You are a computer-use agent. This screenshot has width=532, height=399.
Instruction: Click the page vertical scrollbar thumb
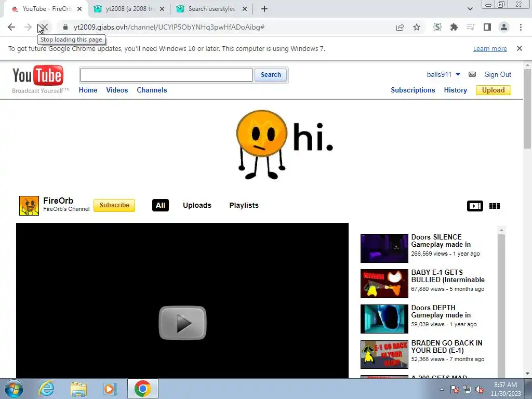[x=527, y=109]
